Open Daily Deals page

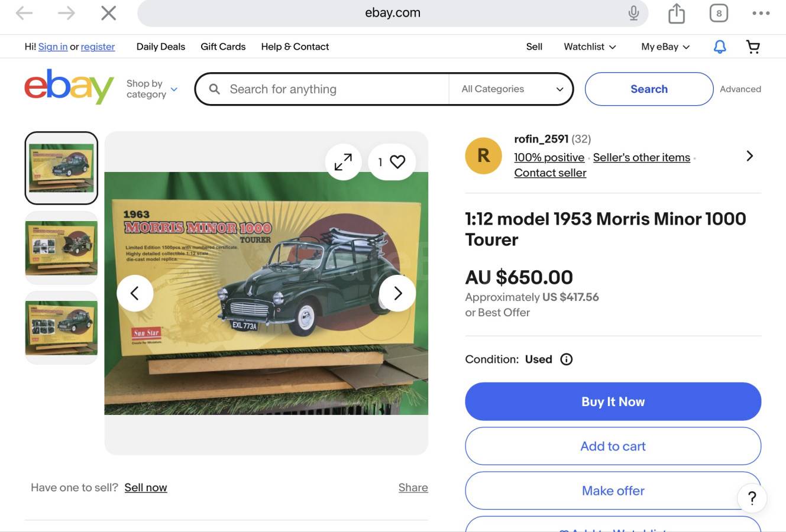pyautogui.click(x=161, y=47)
